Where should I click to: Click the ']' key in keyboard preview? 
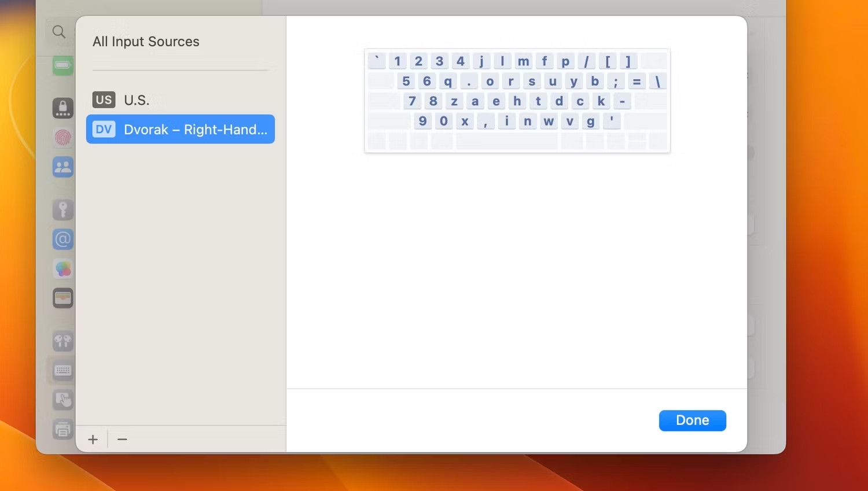(x=628, y=61)
